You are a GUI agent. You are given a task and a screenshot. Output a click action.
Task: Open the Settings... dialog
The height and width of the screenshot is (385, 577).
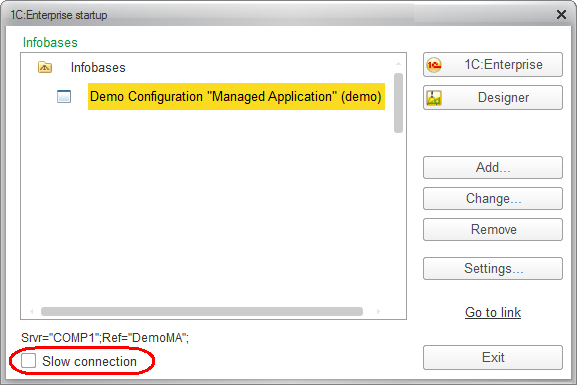pyautogui.click(x=493, y=269)
